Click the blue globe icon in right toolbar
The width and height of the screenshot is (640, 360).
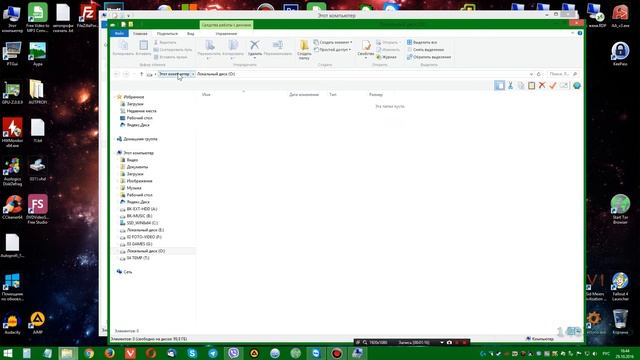coord(577,86)
